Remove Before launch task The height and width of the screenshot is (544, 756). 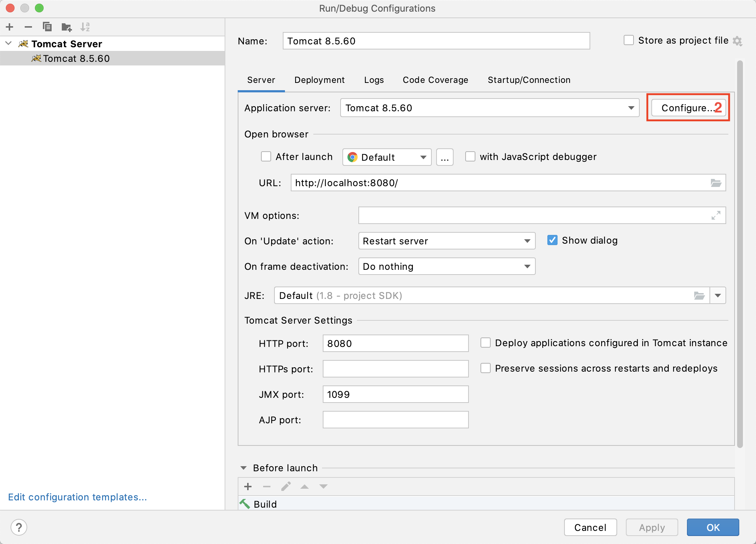point(267,487)
